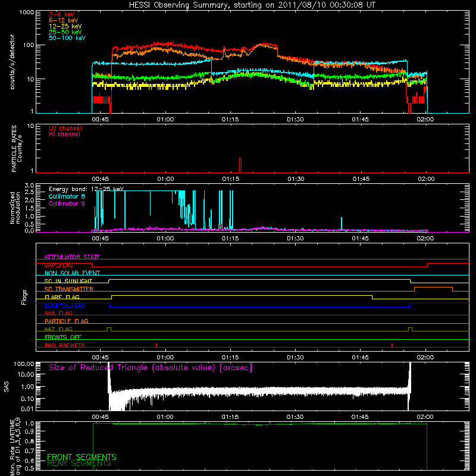The height and width of the screenshot is (476, 476).
Task: Click the 01:45 time label under the SAS panel
Action: pyautogui.click(x=360, y=417)
